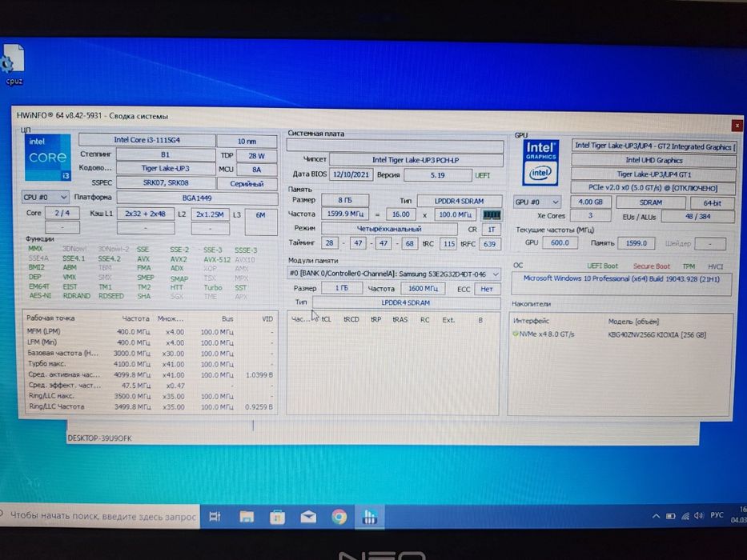Open File Explorer from the taskbar
747x560 pixels.
pyautogui.click(x=247, y=517)
